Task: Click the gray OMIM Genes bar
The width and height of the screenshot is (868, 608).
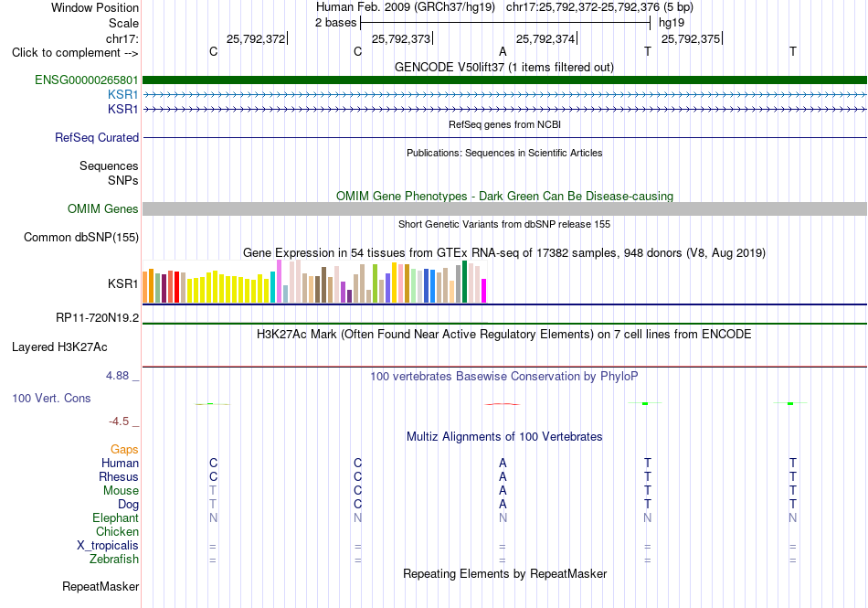Action: tap(504, 208)
